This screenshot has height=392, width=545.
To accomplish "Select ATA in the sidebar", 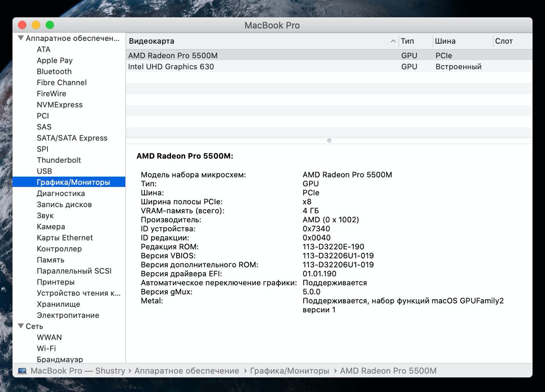I will 43,49.
